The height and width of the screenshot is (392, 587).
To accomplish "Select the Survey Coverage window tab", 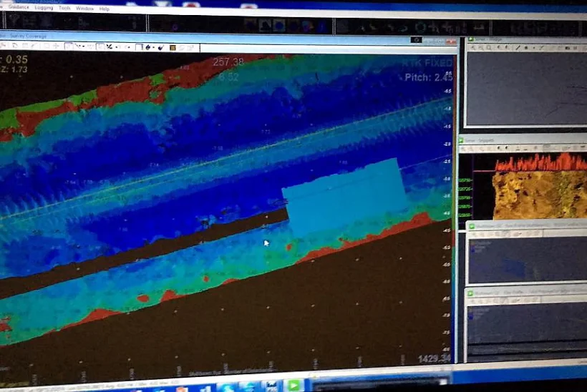I will tap(29, 34).
